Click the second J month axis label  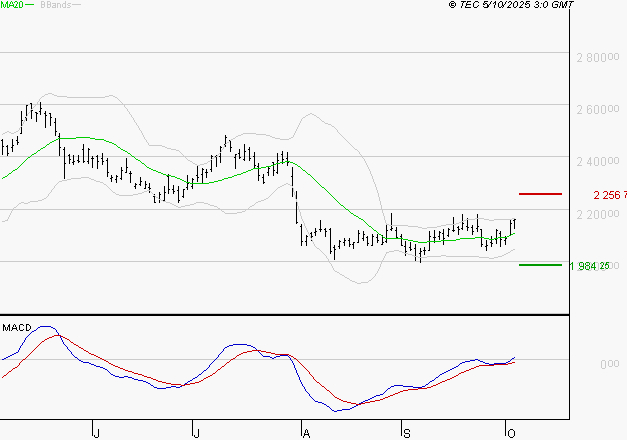pos(196,433)
